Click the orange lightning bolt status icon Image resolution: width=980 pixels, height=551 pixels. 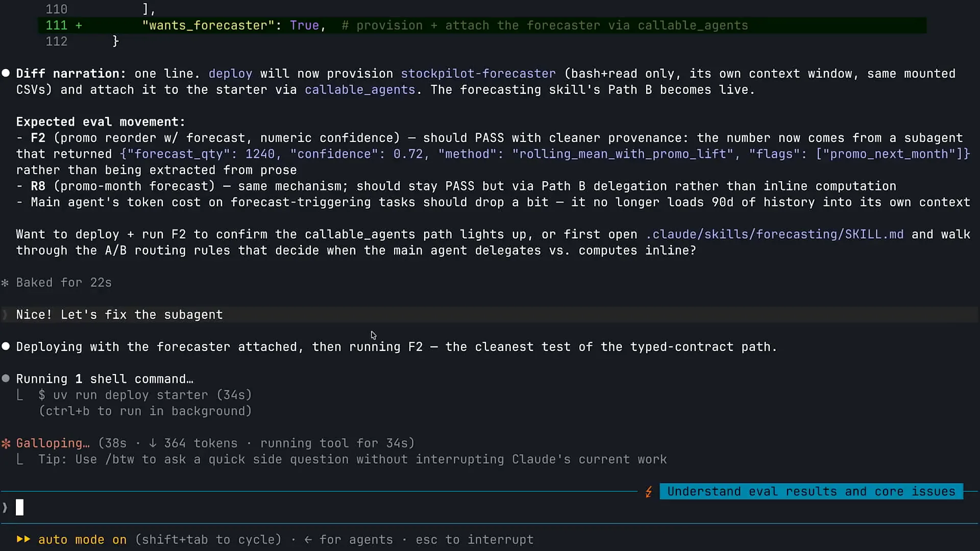[649, 492]
